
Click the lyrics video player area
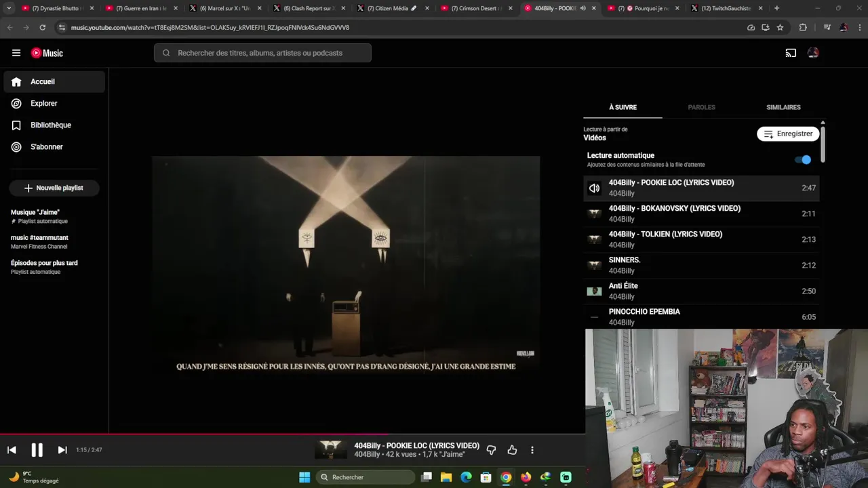pos(346,265)
